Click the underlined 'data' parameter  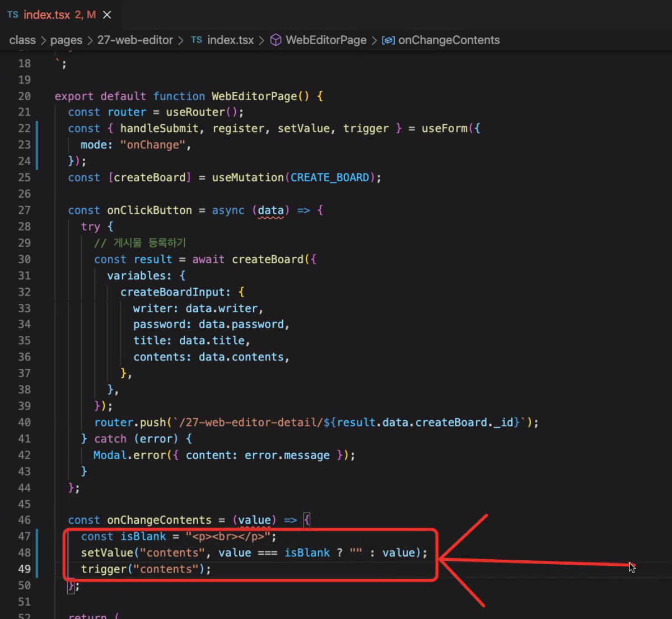coord(271,210)
